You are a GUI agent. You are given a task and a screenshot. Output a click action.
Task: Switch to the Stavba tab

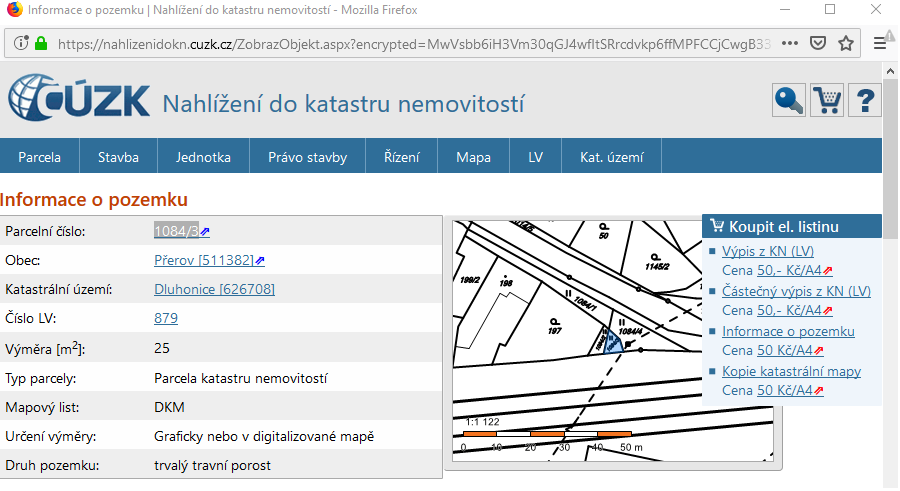click(x=118, y=157)
